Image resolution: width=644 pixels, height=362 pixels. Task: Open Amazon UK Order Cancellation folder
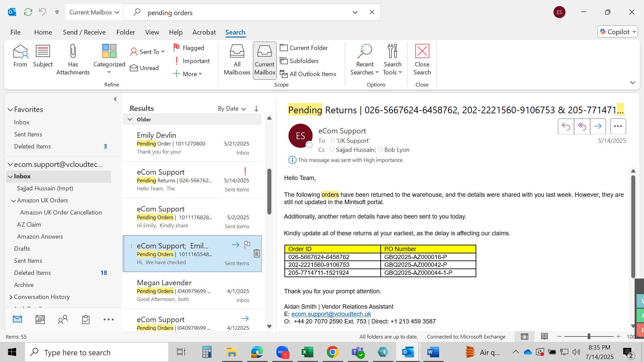point(61,213)
